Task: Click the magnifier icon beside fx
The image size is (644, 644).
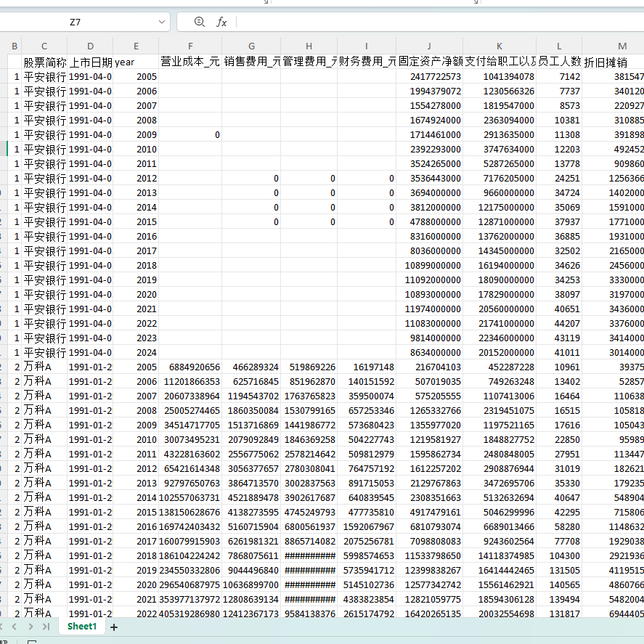Action: (x=200, y=23)
